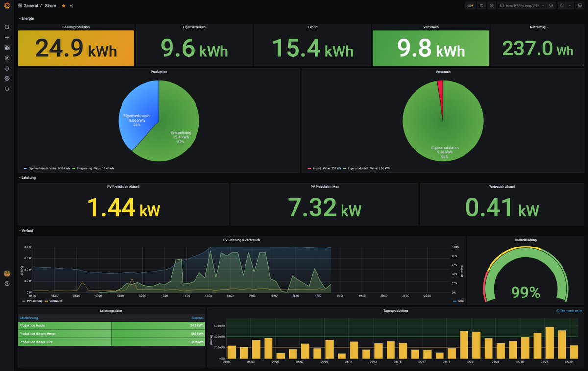Open the Grafana home logo

(7, 6)
